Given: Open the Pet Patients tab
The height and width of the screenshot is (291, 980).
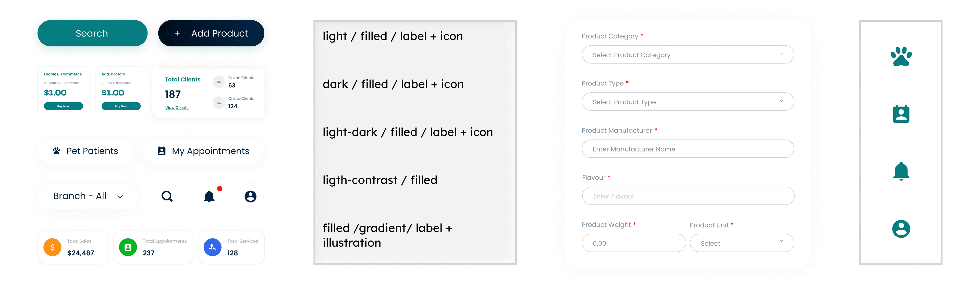Looking at the screenshot, I should 85,151.
